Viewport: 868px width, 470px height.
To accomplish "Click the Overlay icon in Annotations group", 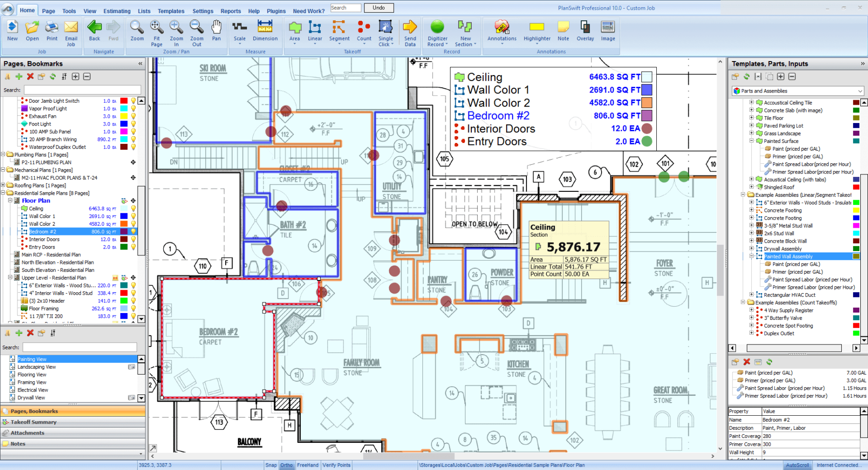I will pyautogui.click(x=585, y=31).
